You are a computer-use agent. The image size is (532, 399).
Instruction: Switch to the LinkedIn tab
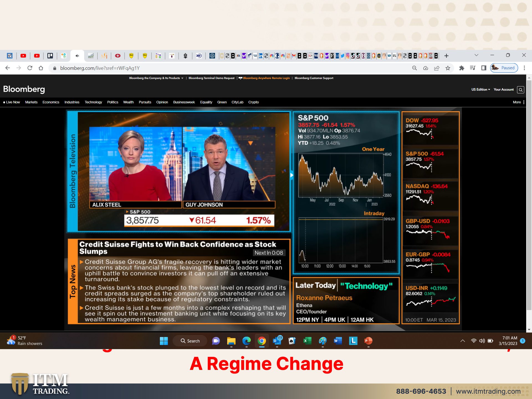click(260, 56)
